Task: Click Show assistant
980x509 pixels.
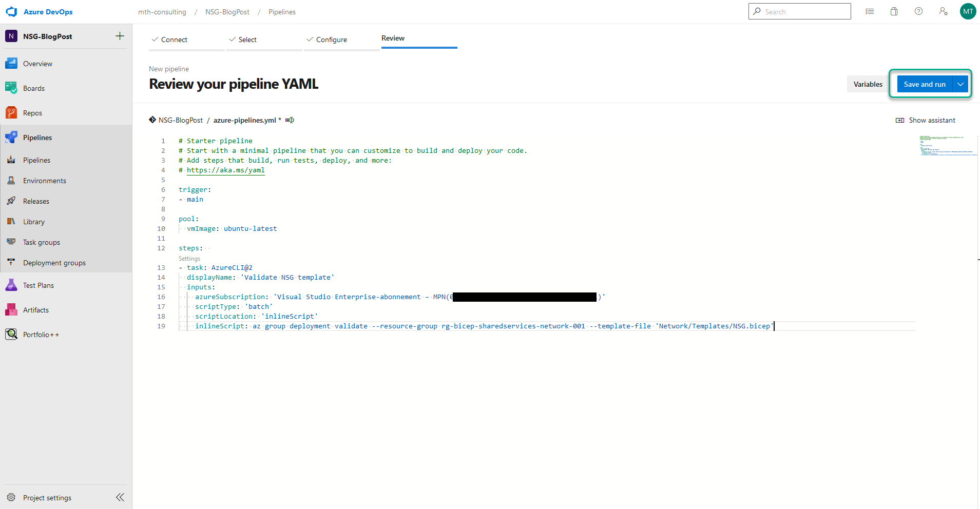Action: click(x=926, y=120)
